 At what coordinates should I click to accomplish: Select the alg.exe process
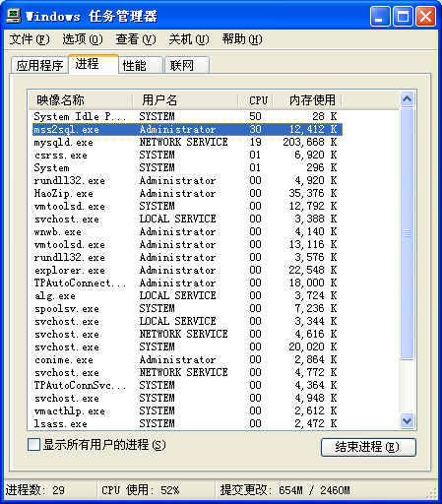tap(187, 295)
